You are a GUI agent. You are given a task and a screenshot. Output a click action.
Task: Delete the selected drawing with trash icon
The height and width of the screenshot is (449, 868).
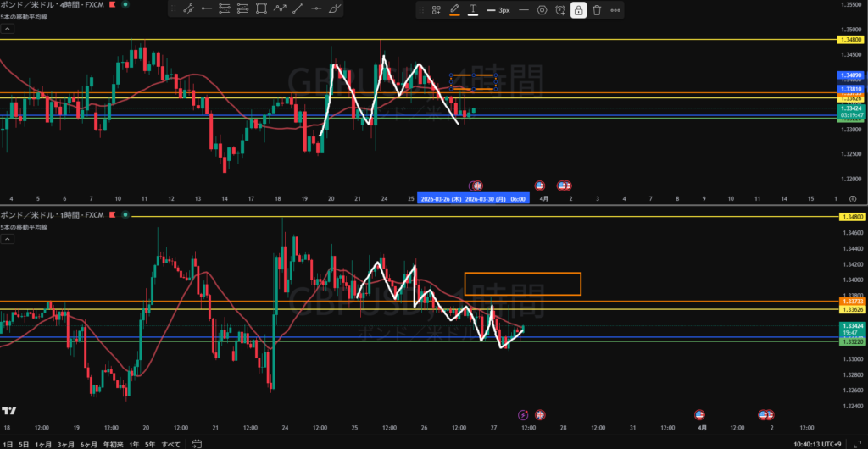tap(597, 10)
